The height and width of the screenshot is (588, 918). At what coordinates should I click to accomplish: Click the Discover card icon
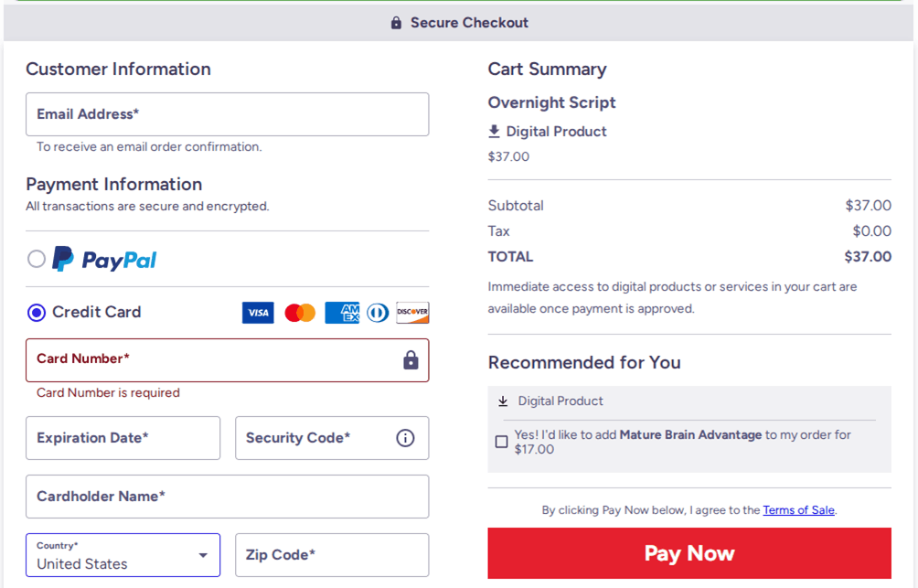point(412,312)
